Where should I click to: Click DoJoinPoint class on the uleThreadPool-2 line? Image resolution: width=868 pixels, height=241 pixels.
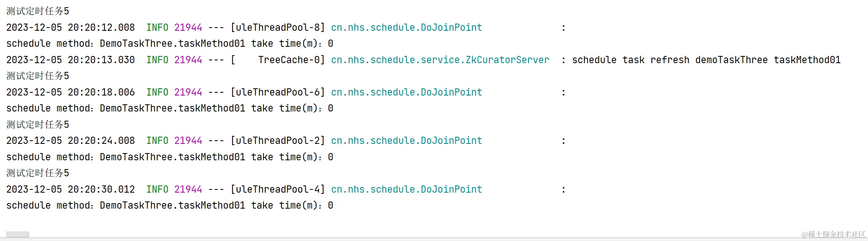(x=406, y=141)
